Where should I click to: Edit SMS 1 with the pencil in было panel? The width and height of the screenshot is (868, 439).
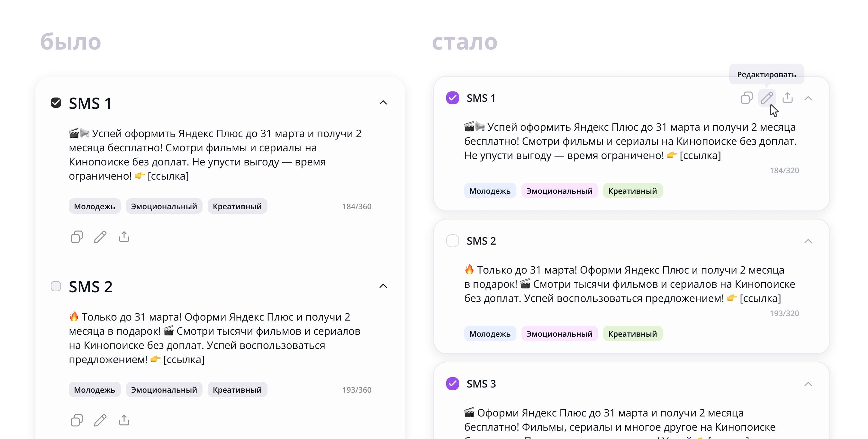[x=100, y=237]
